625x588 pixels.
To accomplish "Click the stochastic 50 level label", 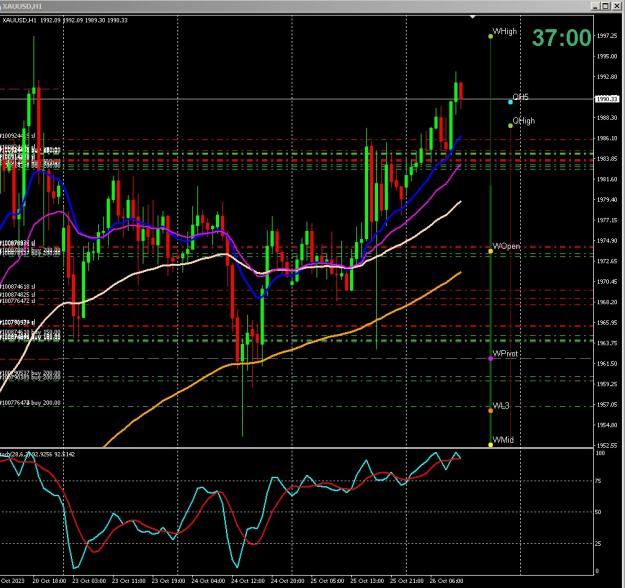I will [x=598, y=512].
